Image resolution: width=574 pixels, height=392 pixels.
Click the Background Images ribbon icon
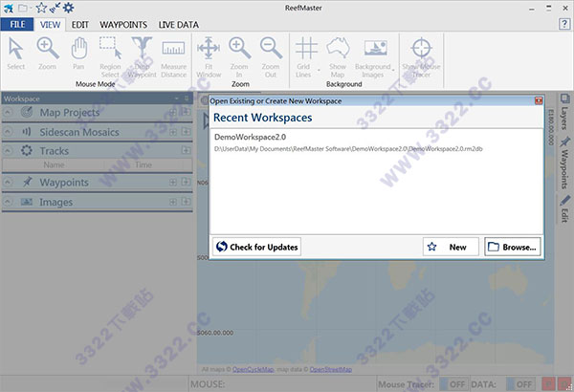pyautogui.click(x=376, y=49)
